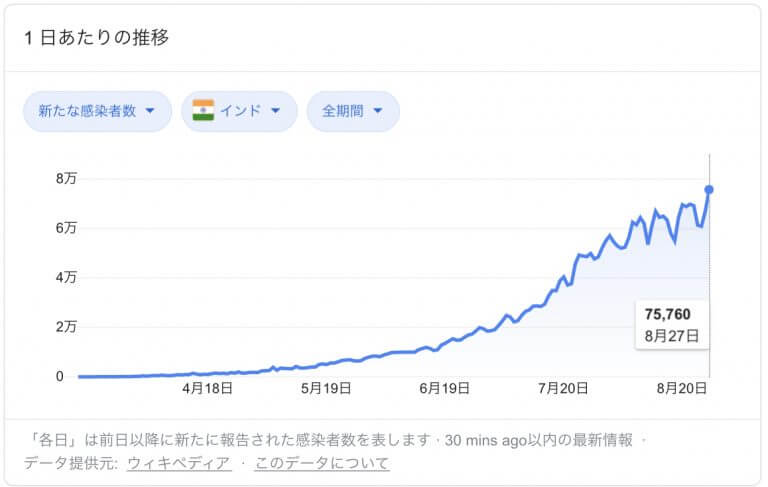
Task: Click the highlighted blue data point dot
Action: pos(709,189)
